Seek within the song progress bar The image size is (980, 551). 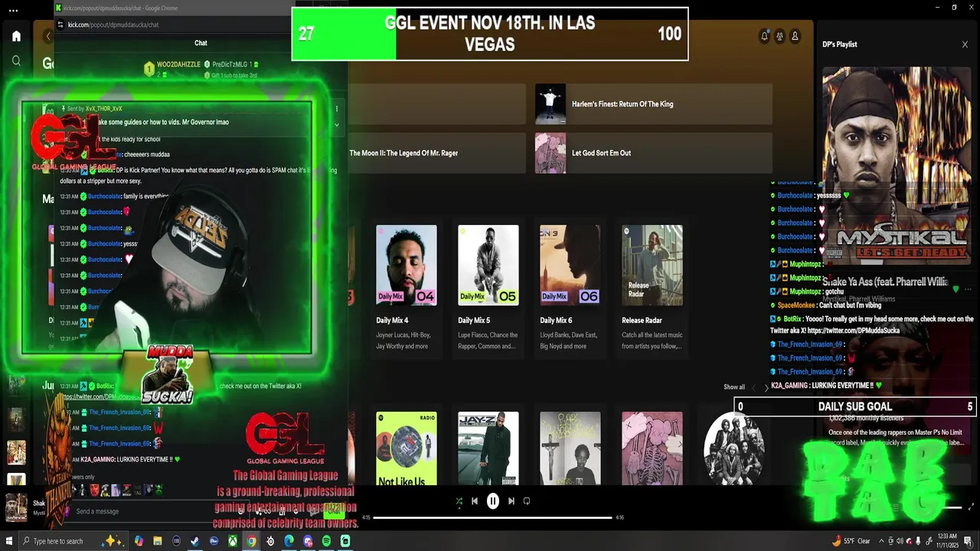coord(492,517)
